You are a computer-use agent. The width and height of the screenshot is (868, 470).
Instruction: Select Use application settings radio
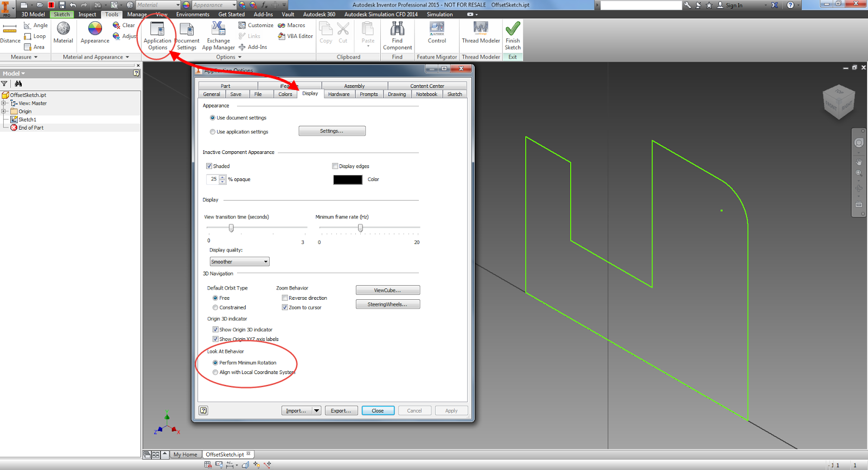213,132
